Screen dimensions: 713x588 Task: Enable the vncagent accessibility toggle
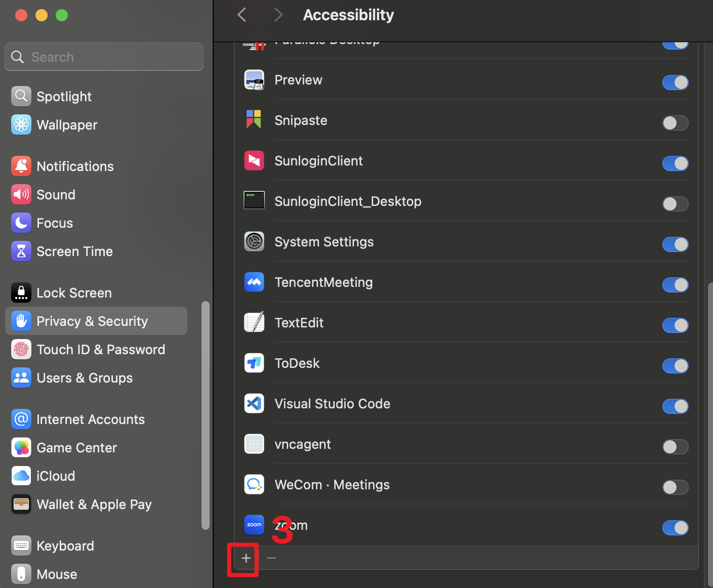pos(676,447)
